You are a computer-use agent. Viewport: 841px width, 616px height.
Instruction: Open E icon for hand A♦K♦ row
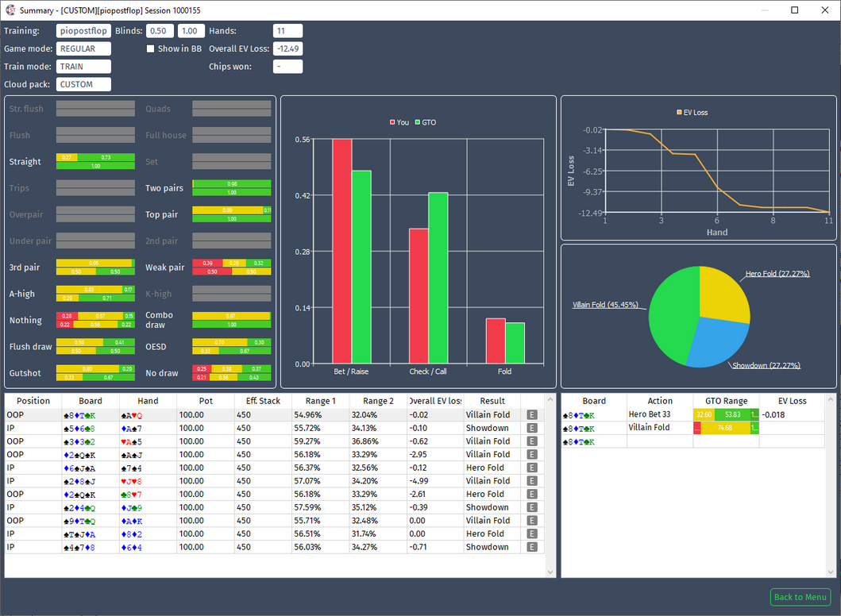(x=531, y=521)
